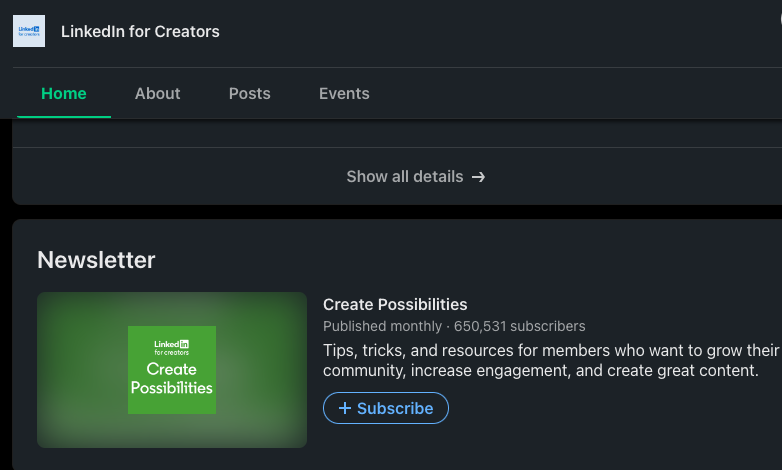Click the LinkedIn for Creators logo icon

point(29,31)
